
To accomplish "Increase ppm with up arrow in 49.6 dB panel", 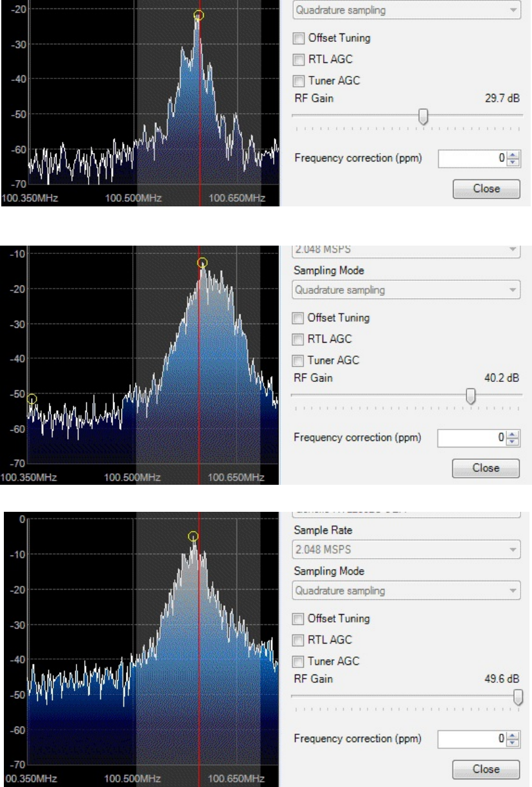I will (513, 736).
